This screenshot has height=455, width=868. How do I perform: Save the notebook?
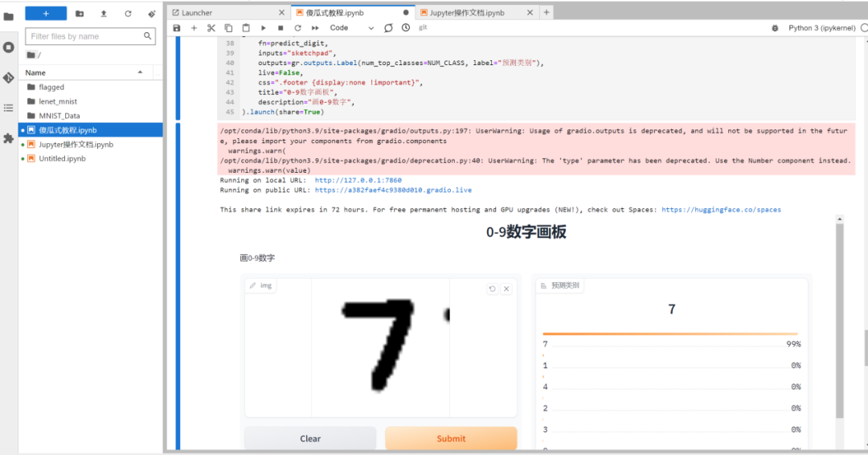(x=177, y=27)
